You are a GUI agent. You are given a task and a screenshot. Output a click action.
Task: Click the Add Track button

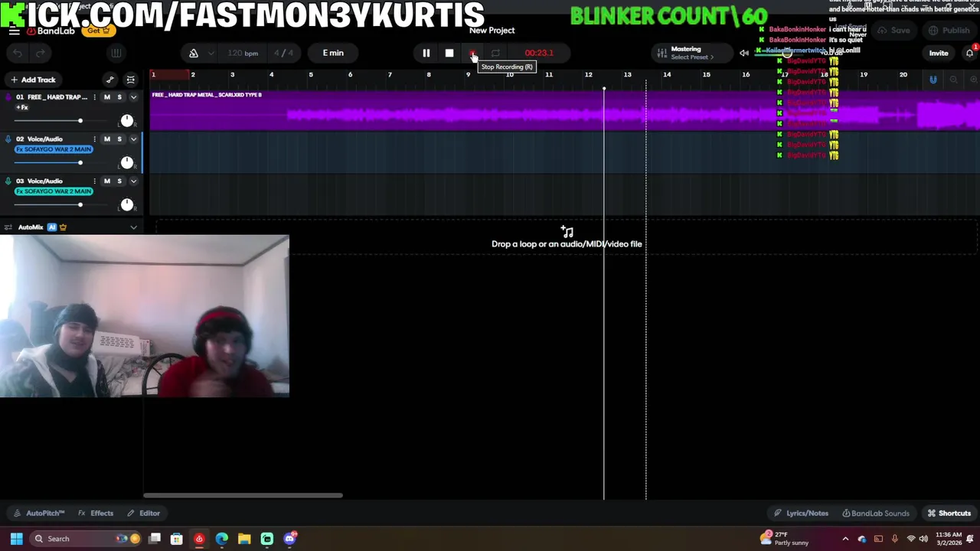(x=33, y=80)
